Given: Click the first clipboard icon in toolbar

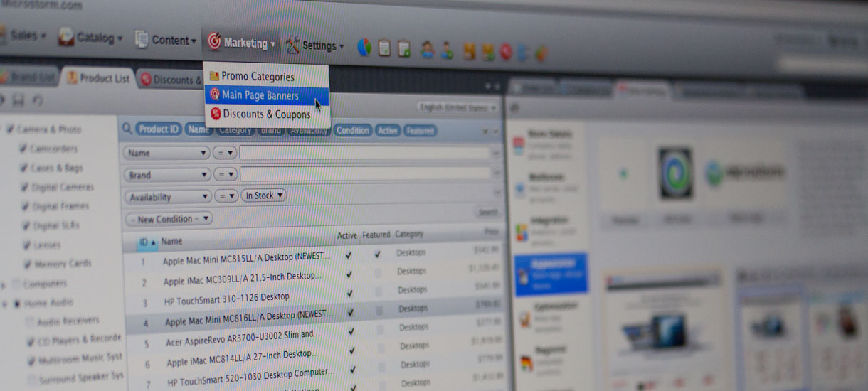Looking at the screenshot, I should pyautogui.click(x=384, y=48).
